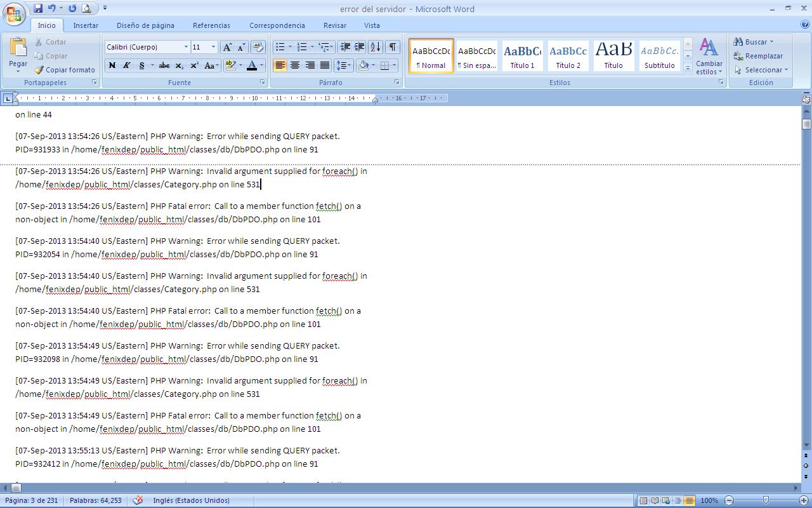Click the show paragraph marks icon
812x508 pixels.
pos(393,47)
